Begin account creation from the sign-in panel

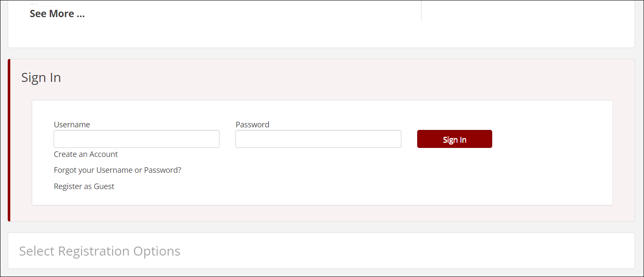tap(86, 154)
